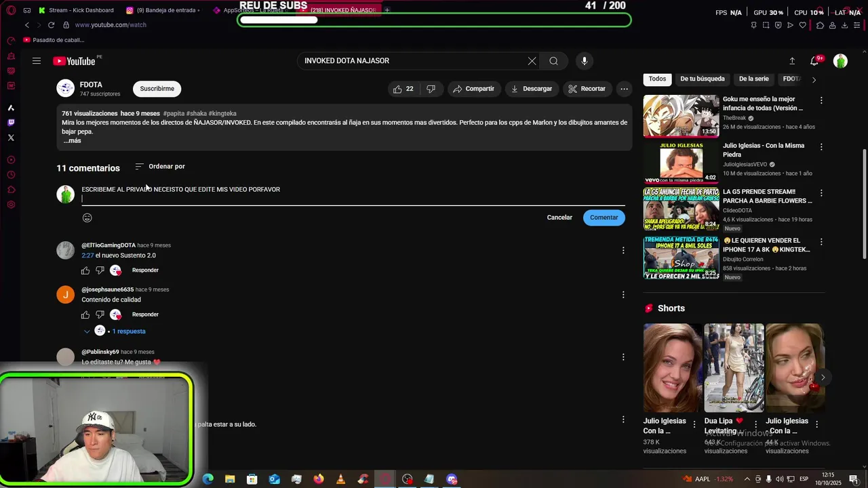Open more video actions ellipsis
This screenshot has width=868, height=488.
pos(624,89)
